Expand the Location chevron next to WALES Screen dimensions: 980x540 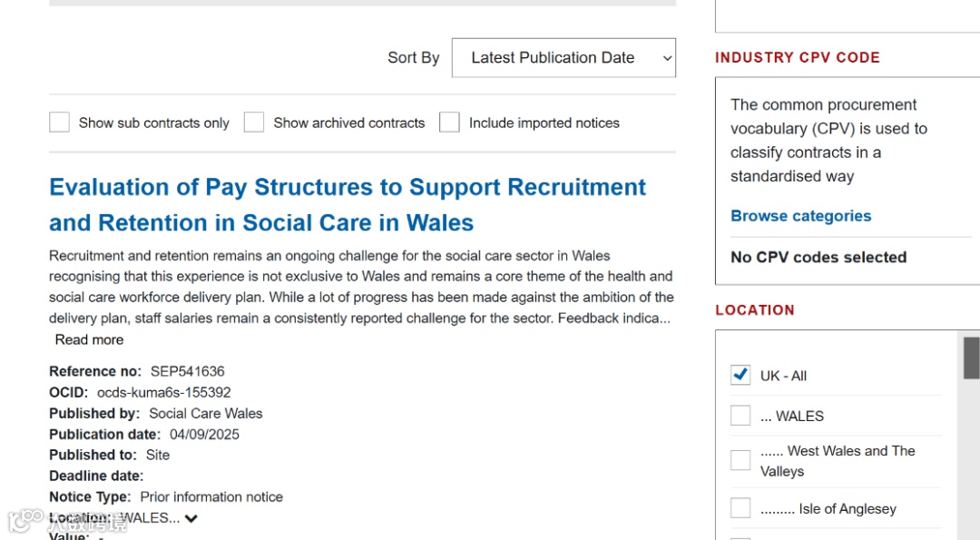point(191,518)
